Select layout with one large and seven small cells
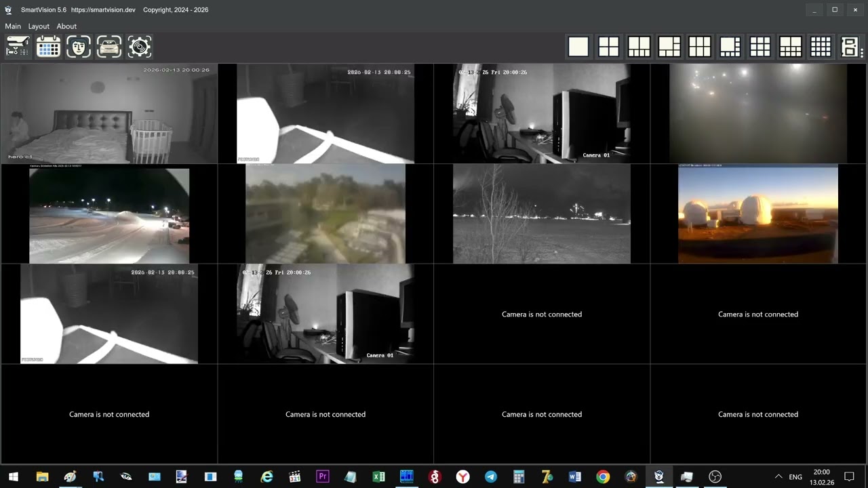The image size is (868, 488). 730,47
